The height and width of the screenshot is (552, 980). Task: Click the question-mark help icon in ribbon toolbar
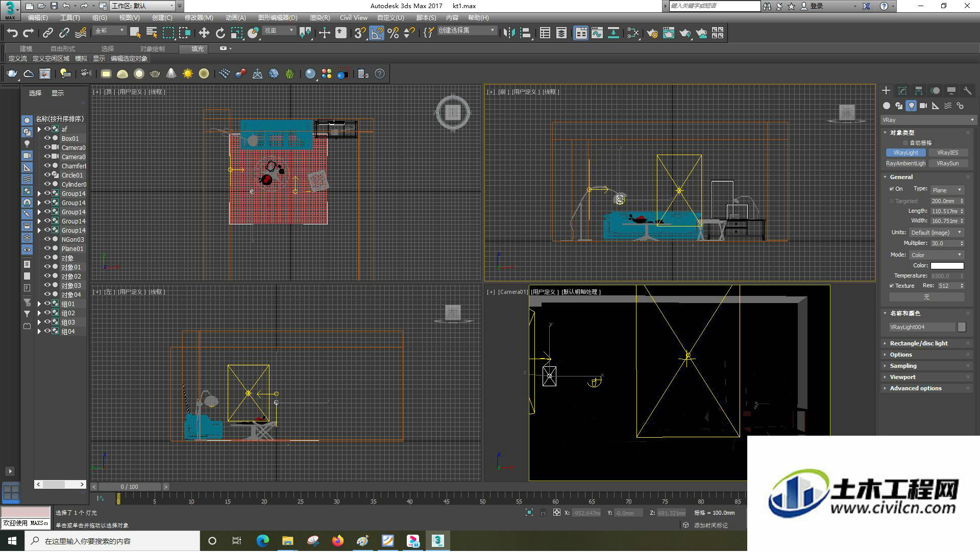380,74
